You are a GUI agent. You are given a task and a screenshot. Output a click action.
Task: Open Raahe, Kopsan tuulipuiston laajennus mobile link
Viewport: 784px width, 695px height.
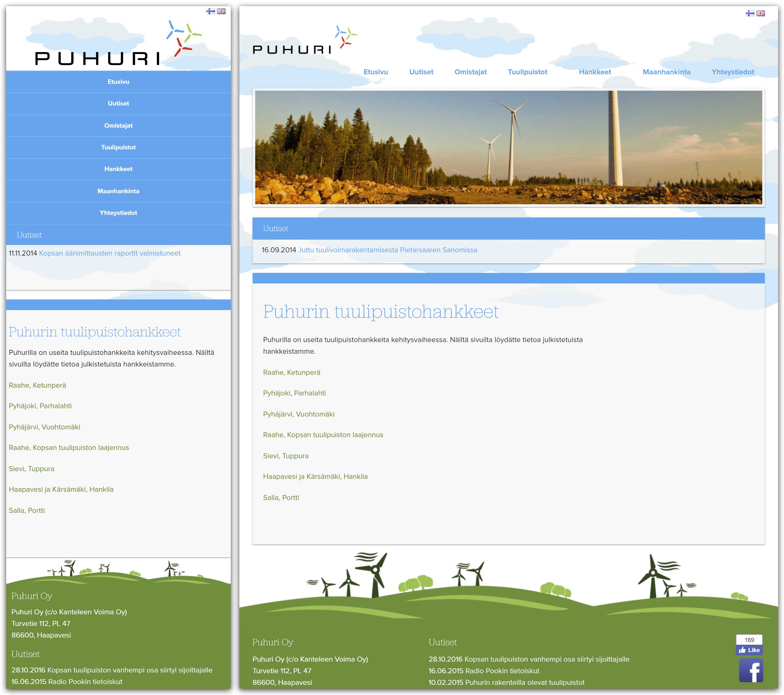pos(69,448)
